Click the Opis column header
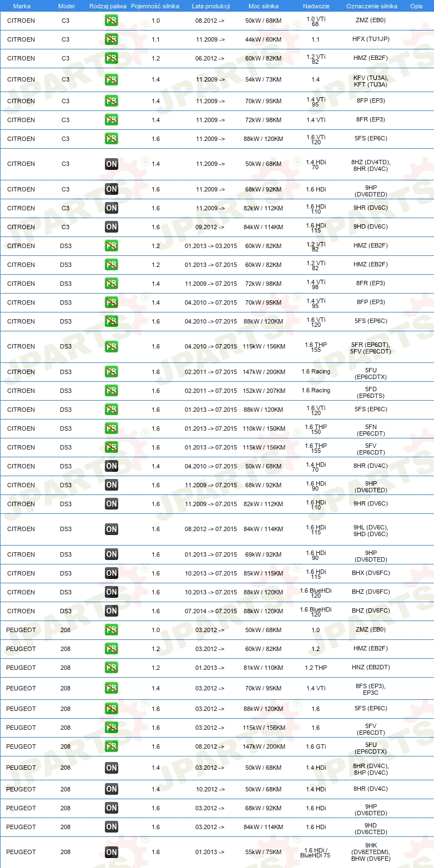 click(416, 6)
